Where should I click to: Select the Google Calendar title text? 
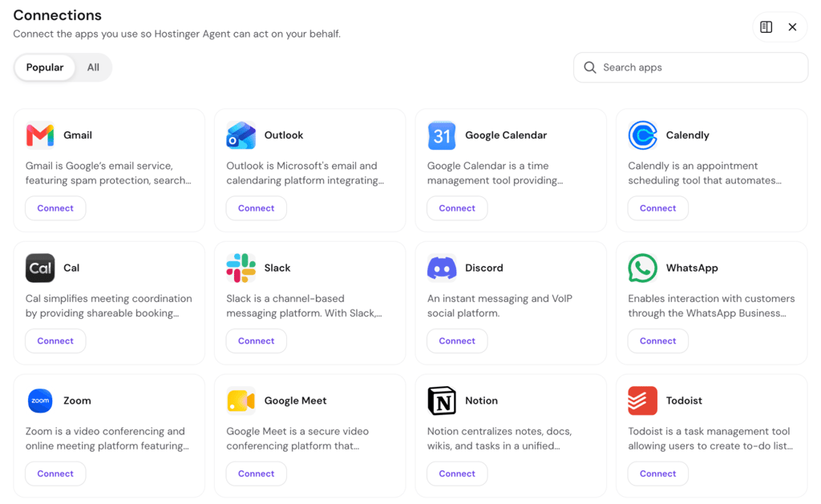pos(506,135)
